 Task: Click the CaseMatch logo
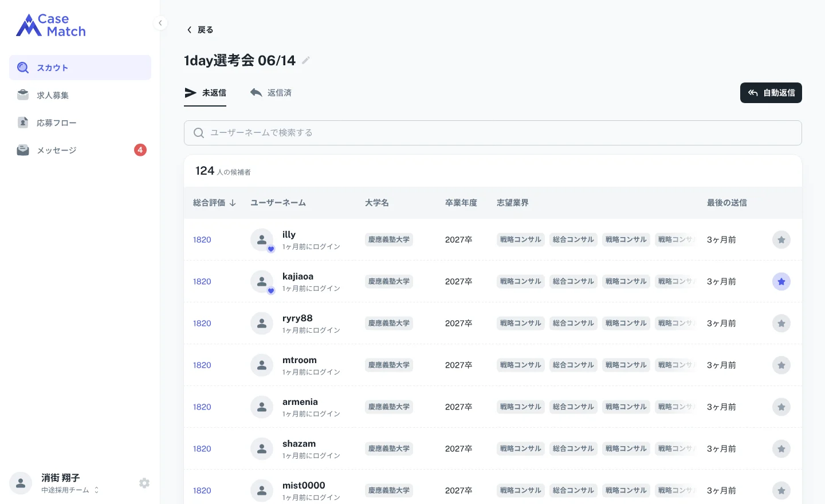click(x=51, y=25)
